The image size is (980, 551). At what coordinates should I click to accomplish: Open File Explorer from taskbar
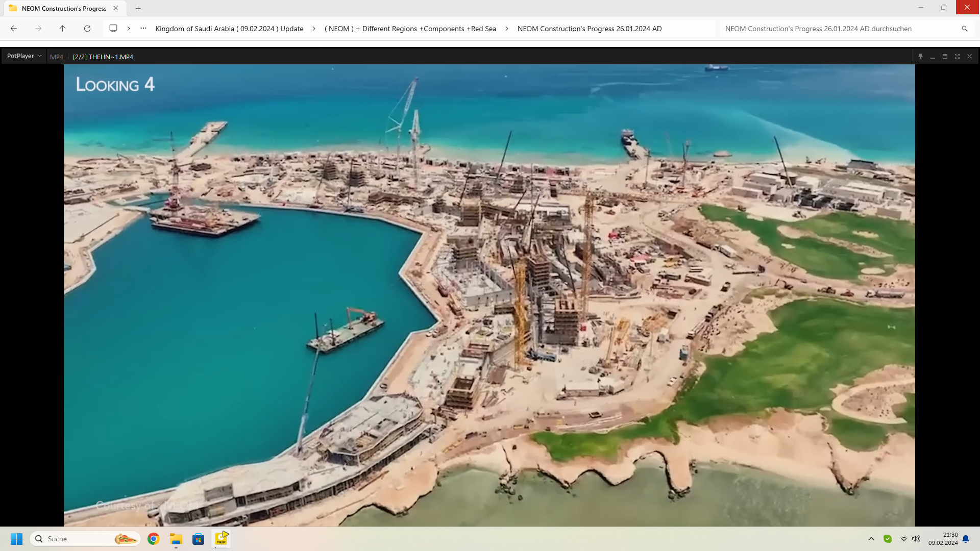[x=176, y=539]
